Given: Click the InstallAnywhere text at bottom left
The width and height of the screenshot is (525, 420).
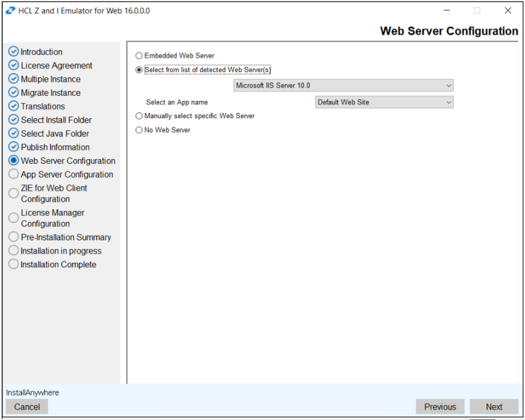Looking at the screenshot, I should point(32,392).
